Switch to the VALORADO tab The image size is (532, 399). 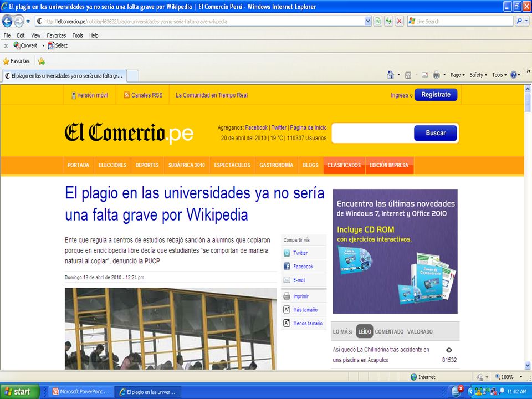coord(420,331)
